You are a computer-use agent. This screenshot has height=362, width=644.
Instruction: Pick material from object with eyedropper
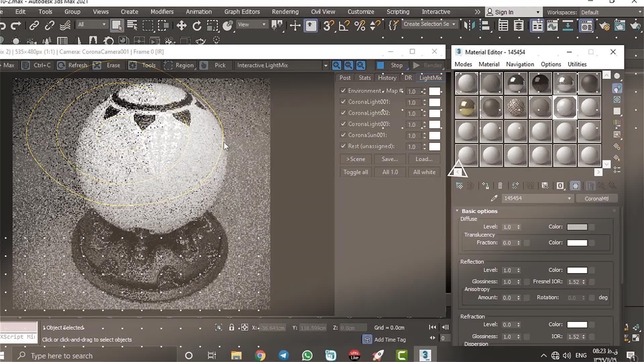click(x=494, y=199)
